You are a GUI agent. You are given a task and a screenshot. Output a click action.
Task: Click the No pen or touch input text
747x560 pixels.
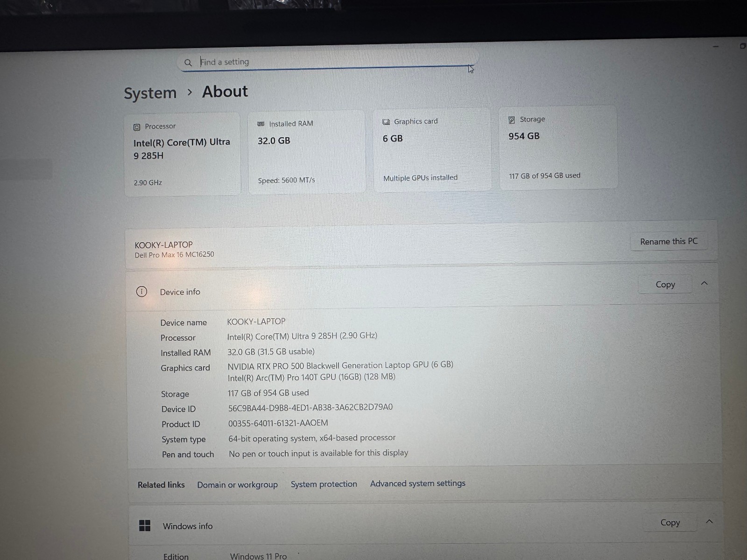(x=318, y=453)
